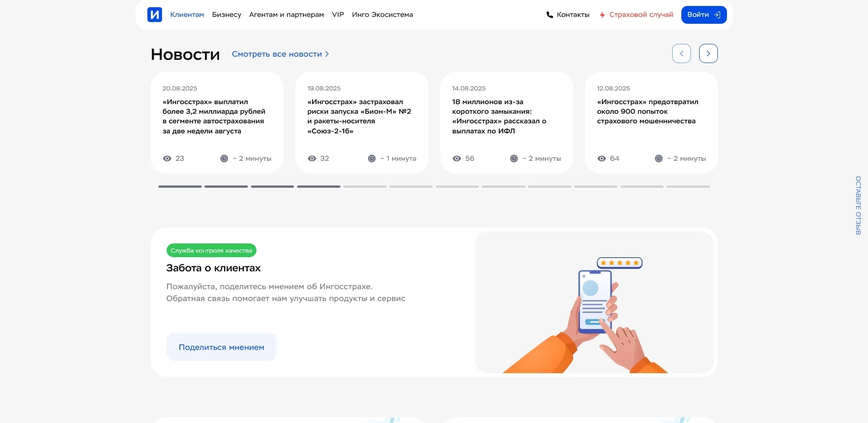The width and height of the screenshot is (868, 423).
Task: Open Контакты page
Action: [573, 14]
